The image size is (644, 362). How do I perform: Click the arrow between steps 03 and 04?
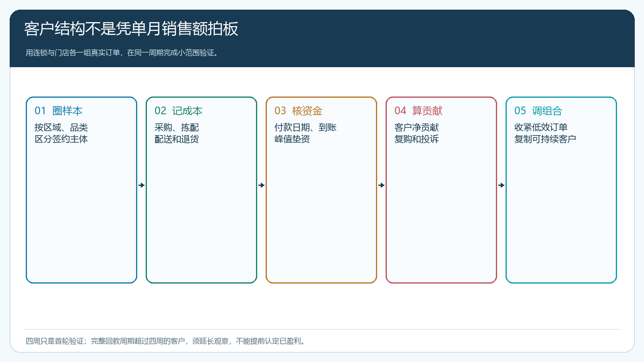point(382,185)
